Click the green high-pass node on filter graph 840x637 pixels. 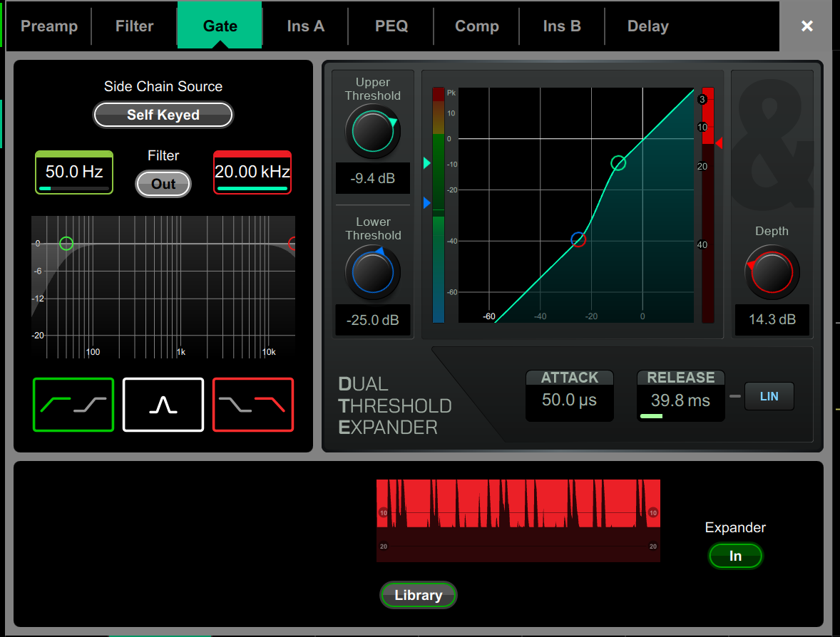[x=66, y=244]
